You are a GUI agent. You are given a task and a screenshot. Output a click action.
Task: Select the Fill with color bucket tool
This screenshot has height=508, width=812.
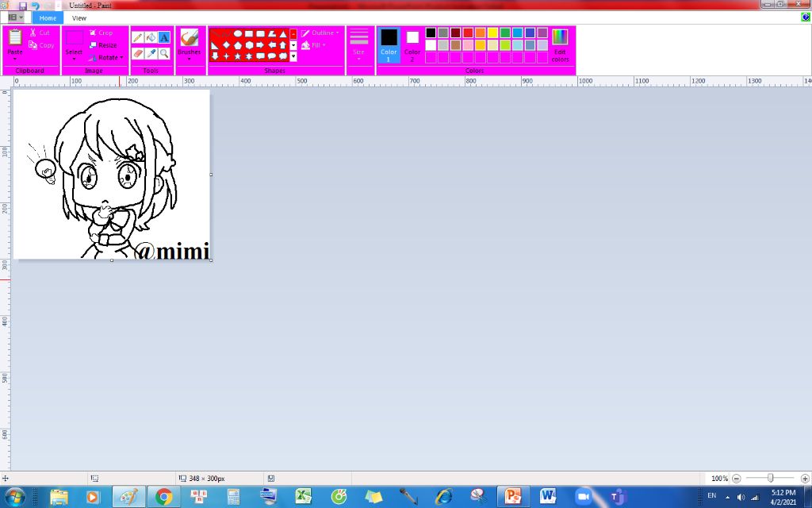(151, 37)
